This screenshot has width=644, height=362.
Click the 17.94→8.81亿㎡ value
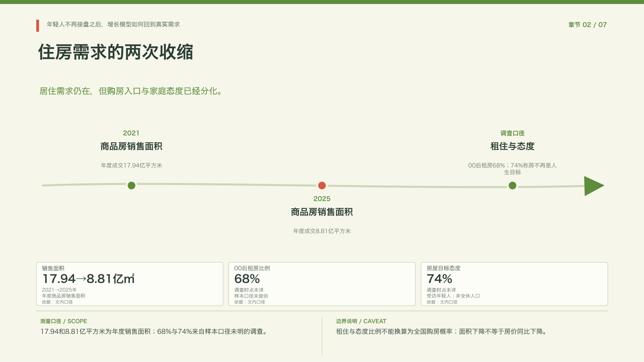pyautogui.click(x=89, y=279)
